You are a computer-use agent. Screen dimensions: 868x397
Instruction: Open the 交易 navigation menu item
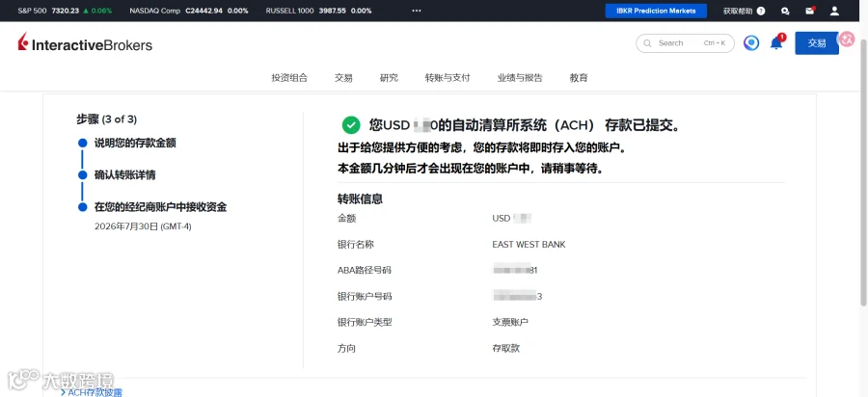(343, 78)
